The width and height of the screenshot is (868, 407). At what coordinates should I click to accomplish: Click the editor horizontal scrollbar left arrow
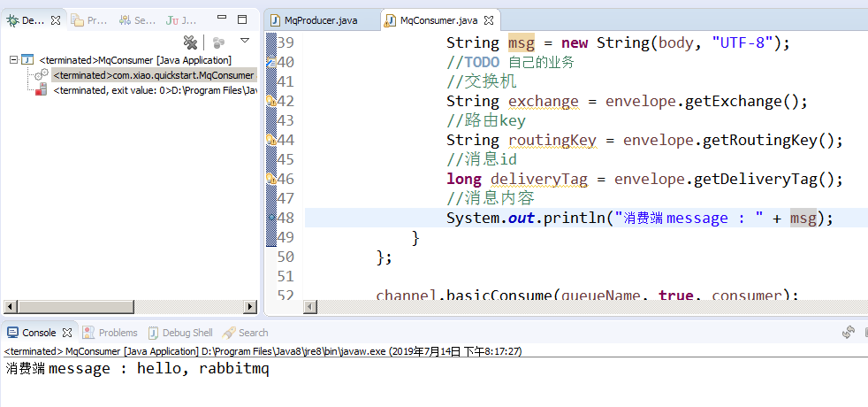(310, 306)
